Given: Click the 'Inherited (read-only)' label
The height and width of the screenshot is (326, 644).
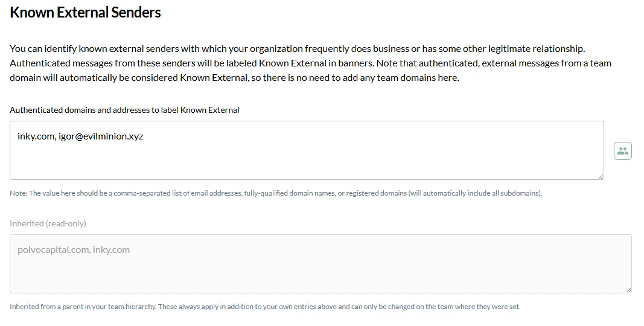Looking at the screenshot, I should (x=48, y=223).
